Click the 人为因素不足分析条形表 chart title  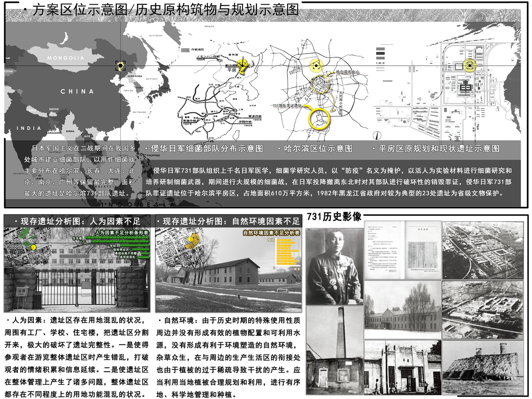122,233
